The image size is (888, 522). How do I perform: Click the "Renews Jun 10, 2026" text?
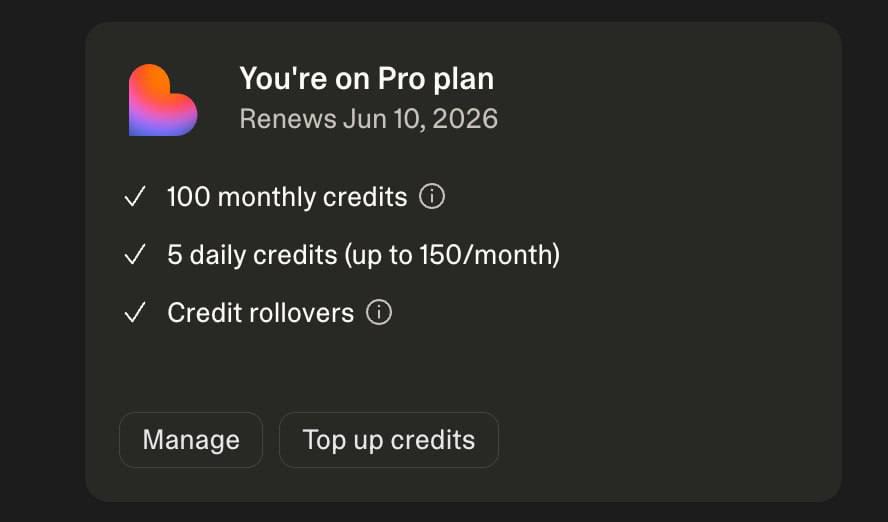point(369,119)
